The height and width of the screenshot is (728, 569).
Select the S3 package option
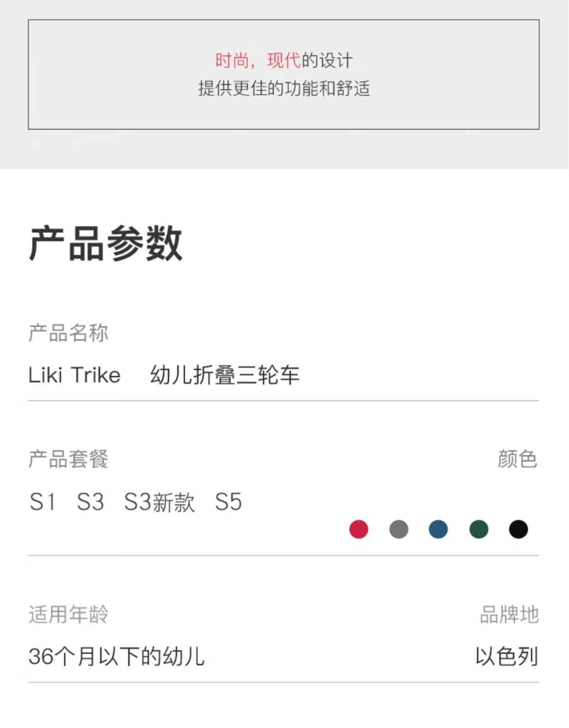point(90,502)
